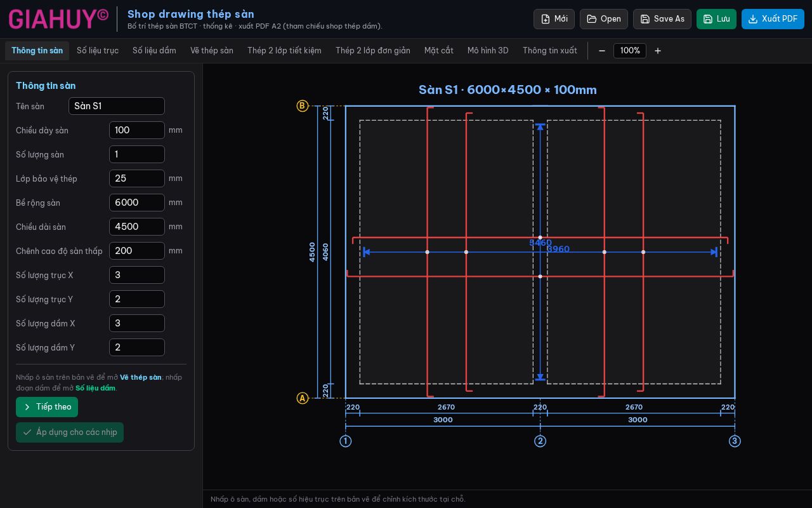This screenshot has width=812, height=508.
Task: Click axis bubble 1 below the drawing
Action: coord(346,441)
